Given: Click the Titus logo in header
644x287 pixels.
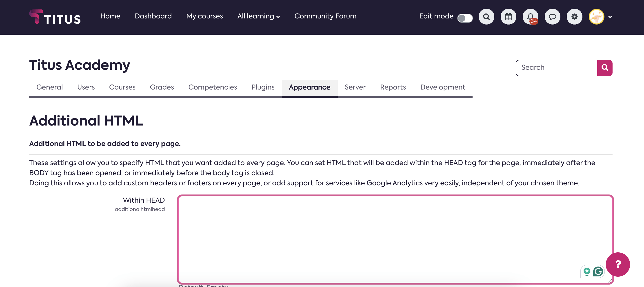Looking at the screenshot, I should pos(55,17).
